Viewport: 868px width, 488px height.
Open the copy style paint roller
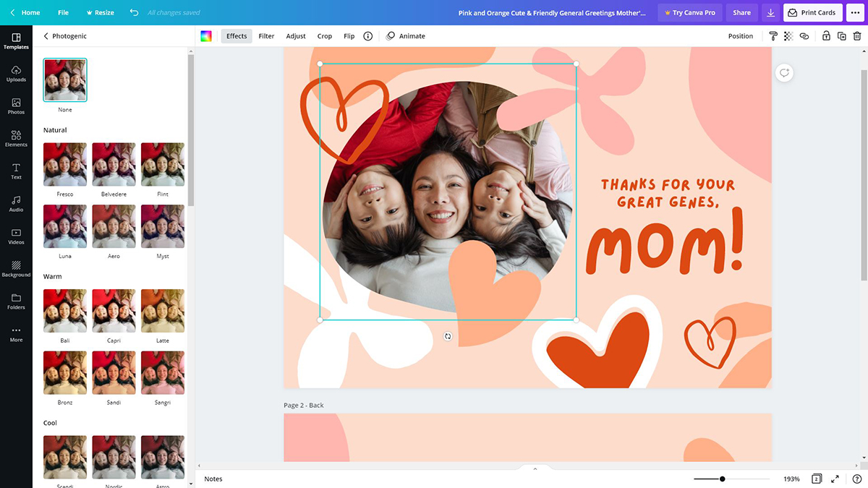pyautogui.click(x=773, y=36)
